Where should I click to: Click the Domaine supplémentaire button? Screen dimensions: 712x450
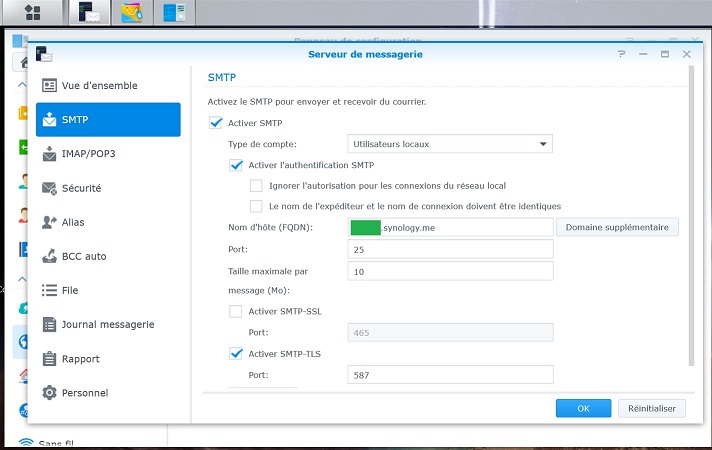pos(617,227)
